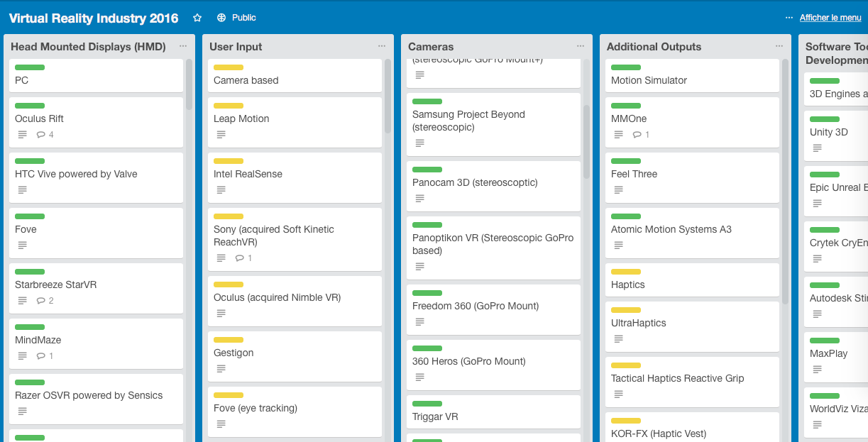Click description icon on Panoptikon VR card
This screenshot has width=868, height=442.
point(419,267)
